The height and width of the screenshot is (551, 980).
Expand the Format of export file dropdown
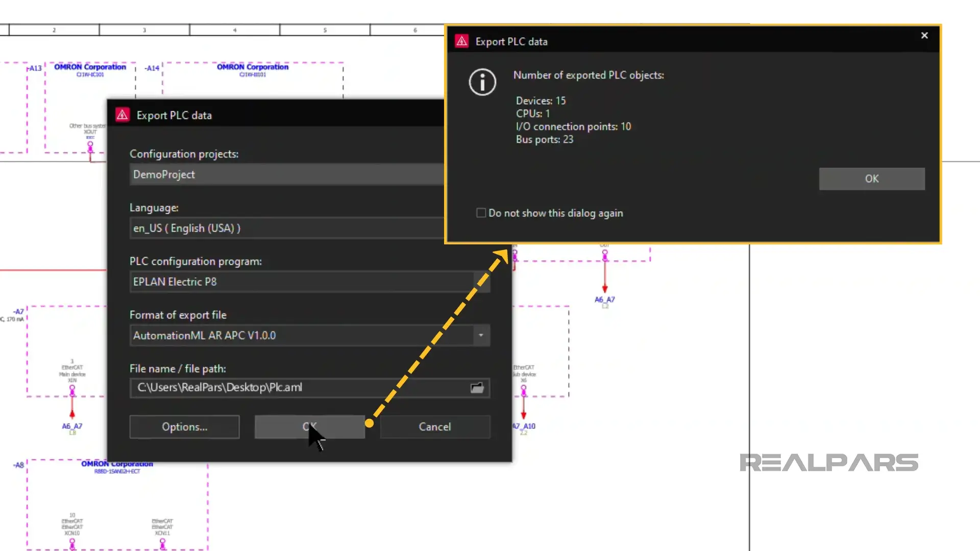481,336
